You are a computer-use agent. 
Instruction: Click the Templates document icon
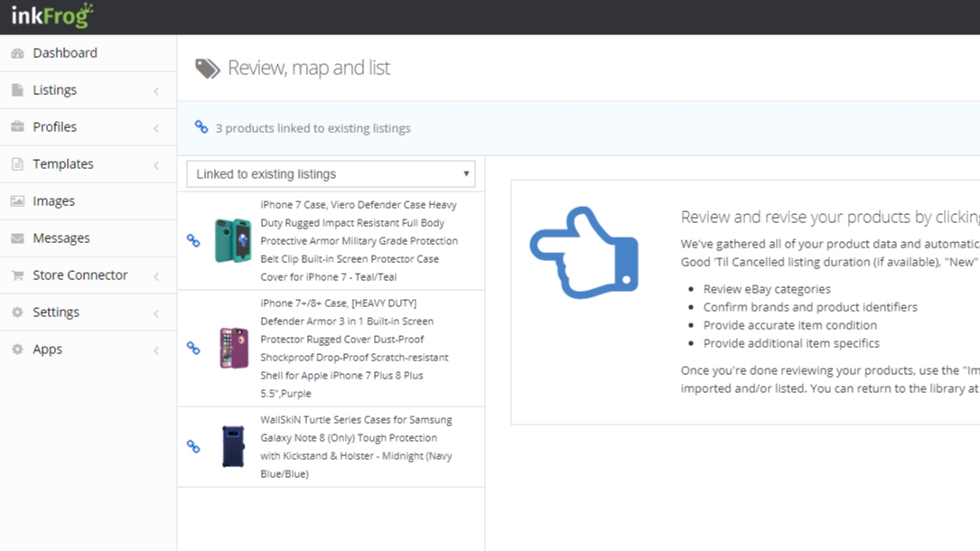click(x=17, y=163)
